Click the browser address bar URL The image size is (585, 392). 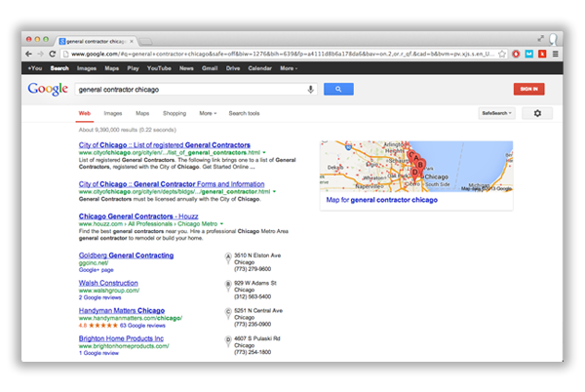coord(283,54)
